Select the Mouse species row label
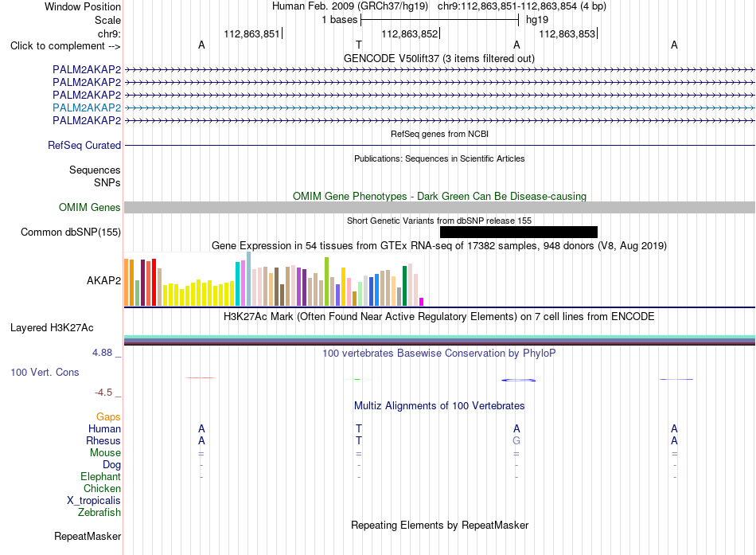Screen dimensions: 756x555 tap(105, 453)
